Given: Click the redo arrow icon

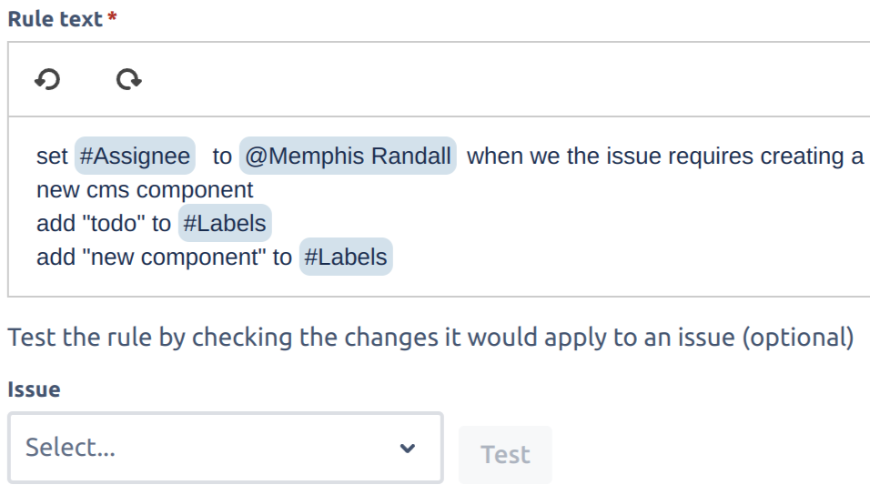Looking at the screenshot, I should tap(127, 80).
